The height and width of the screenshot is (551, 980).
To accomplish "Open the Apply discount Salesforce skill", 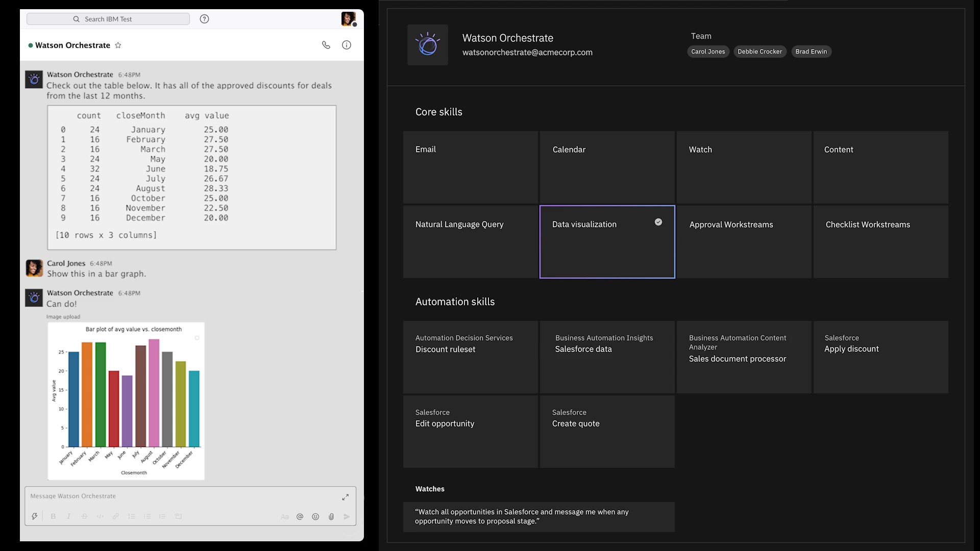I will click(x=881, y=357).
